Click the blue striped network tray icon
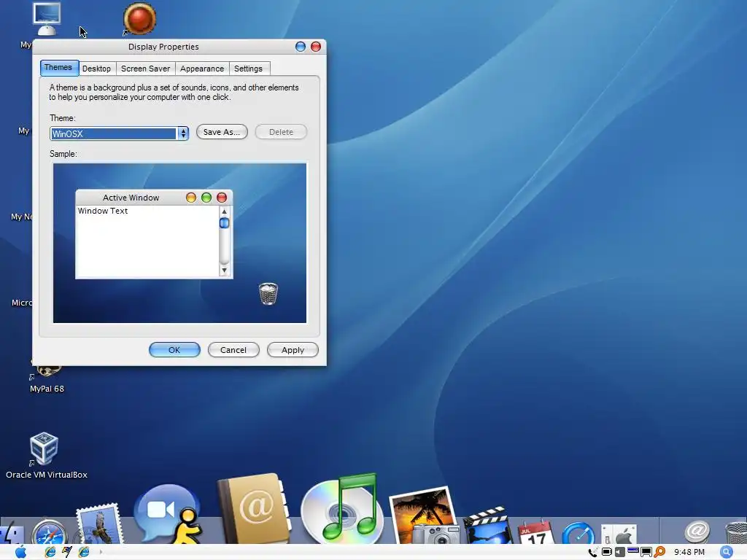 point(633,551)
